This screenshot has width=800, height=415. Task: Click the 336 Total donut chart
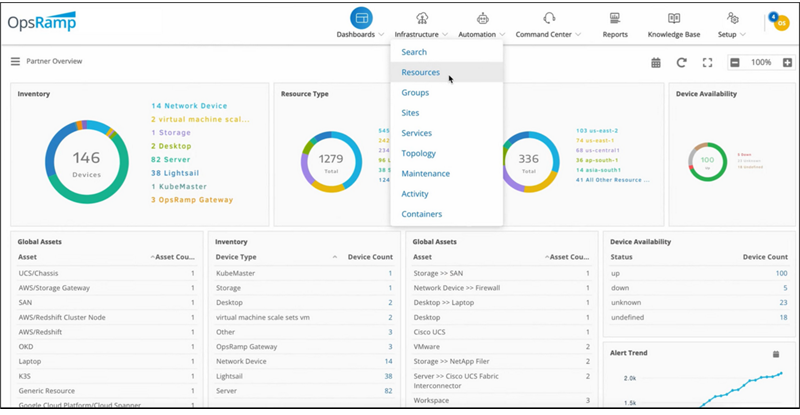[529, 162]
